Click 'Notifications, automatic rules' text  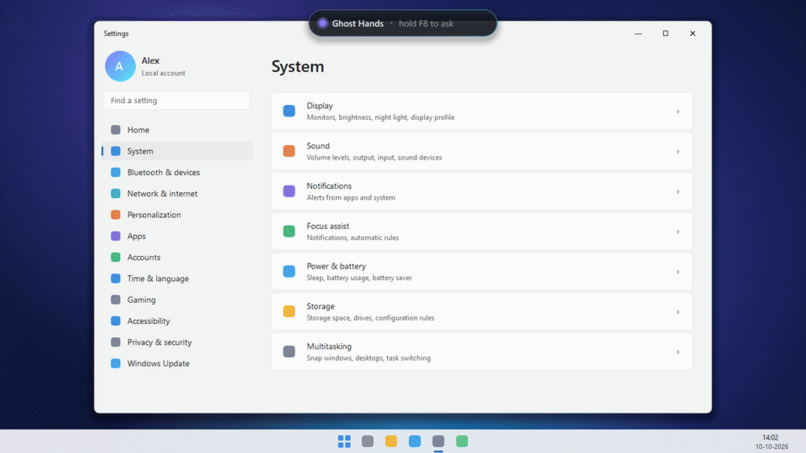click(353, 238)
